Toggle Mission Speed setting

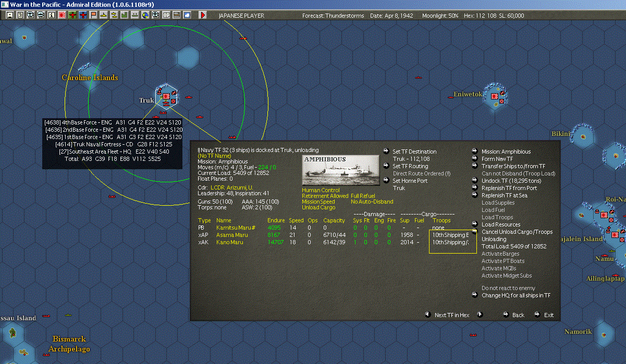318,202
